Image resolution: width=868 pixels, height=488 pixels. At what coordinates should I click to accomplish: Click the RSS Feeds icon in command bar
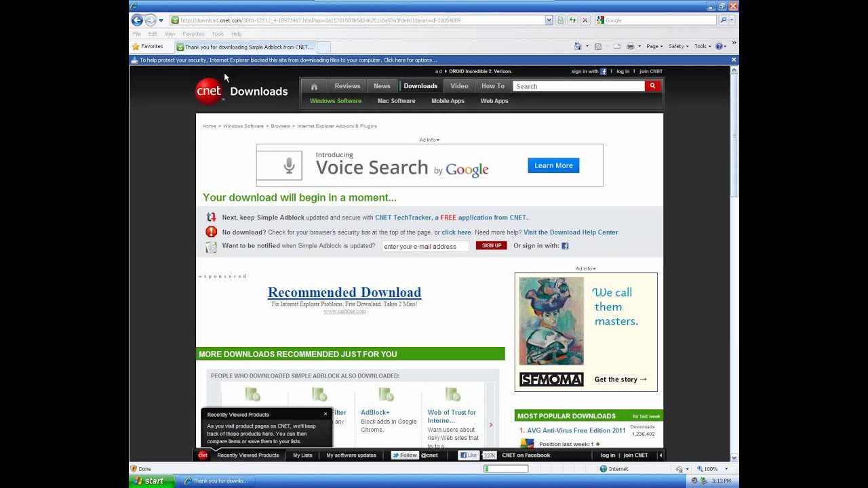pos(597,46)
